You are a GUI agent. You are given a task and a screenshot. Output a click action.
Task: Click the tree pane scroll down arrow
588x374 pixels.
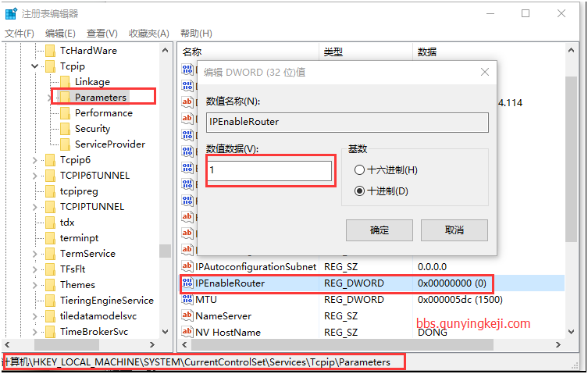[x=165, y=332]
